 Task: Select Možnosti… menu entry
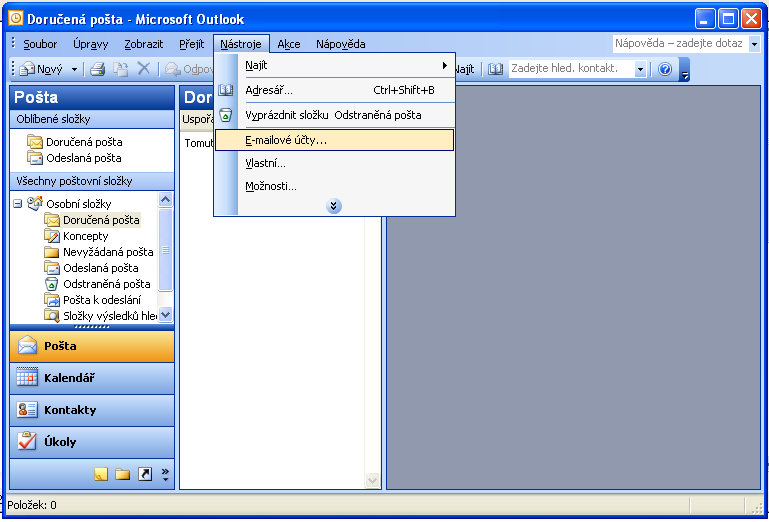pos(334,186)
